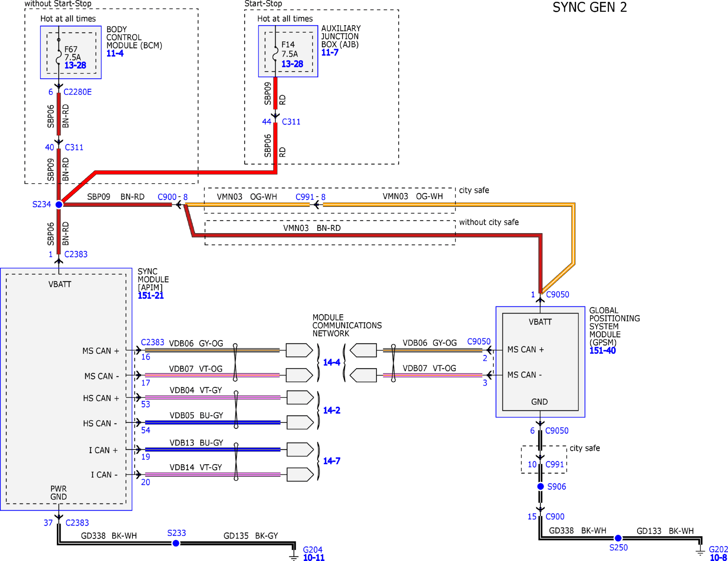Click the 13-28 link under fuse F14
728x561 pixels.
(x=292, y=64)
